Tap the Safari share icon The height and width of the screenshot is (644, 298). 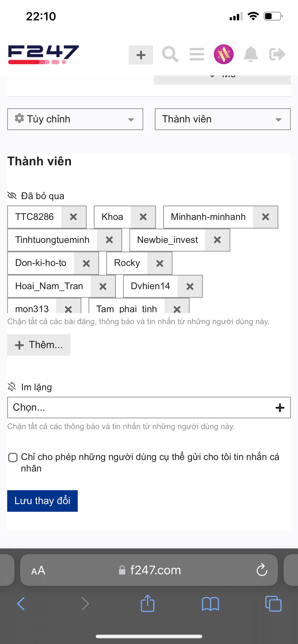click(148, 604)
